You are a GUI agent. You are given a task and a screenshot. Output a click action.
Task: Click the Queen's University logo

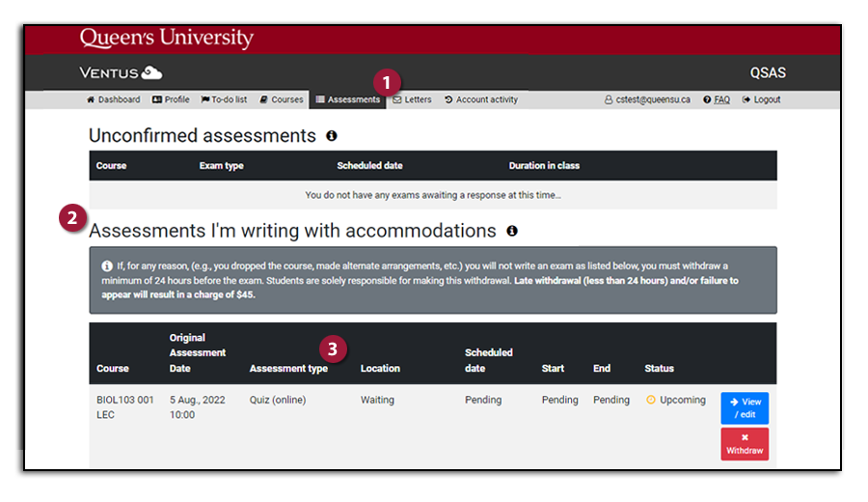(x=166, y=39)
